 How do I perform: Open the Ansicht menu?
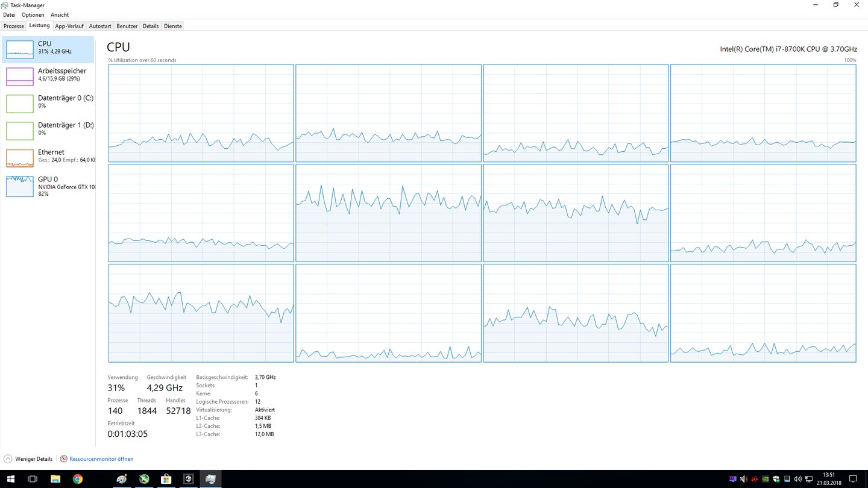point(60,14)
